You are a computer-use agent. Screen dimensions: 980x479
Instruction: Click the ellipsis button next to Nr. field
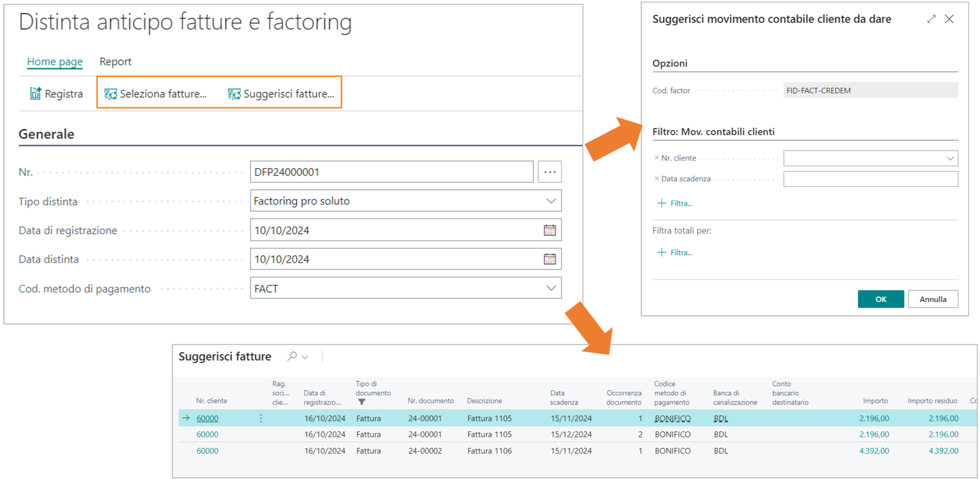tap(549, 172)
